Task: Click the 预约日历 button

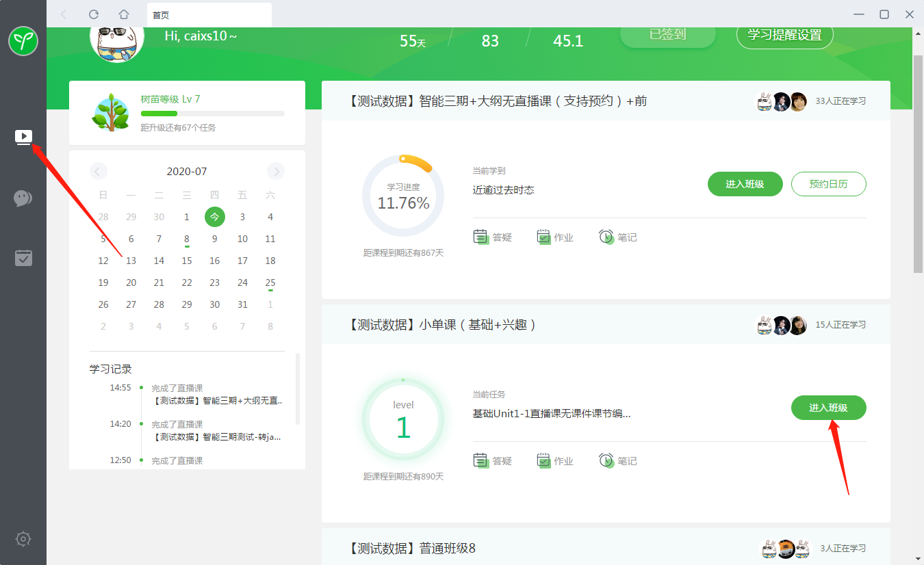Action: click(x=828, y=184)
